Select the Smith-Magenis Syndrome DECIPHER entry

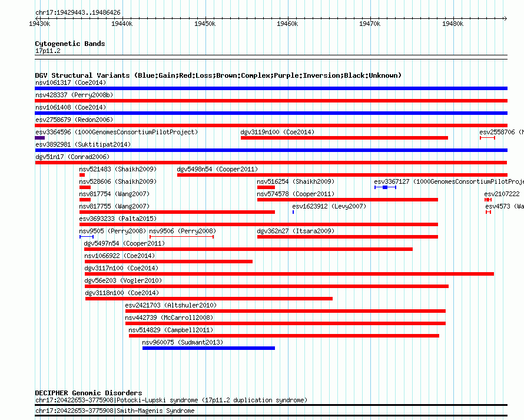click(x=115, y=411)
